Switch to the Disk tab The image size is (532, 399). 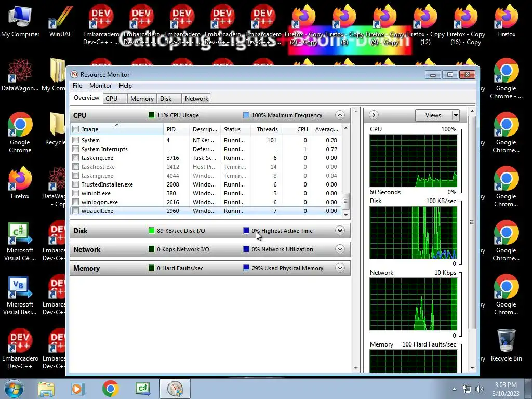tap(169, 98)
